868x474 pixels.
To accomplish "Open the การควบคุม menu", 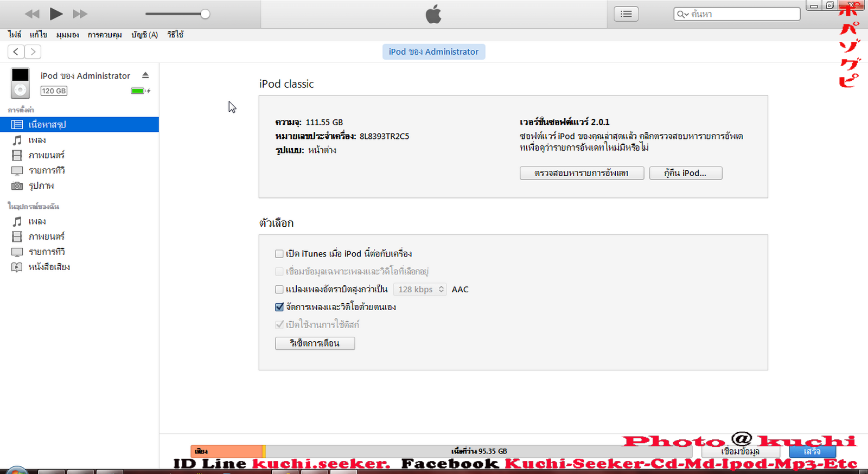I will (105, 35).
